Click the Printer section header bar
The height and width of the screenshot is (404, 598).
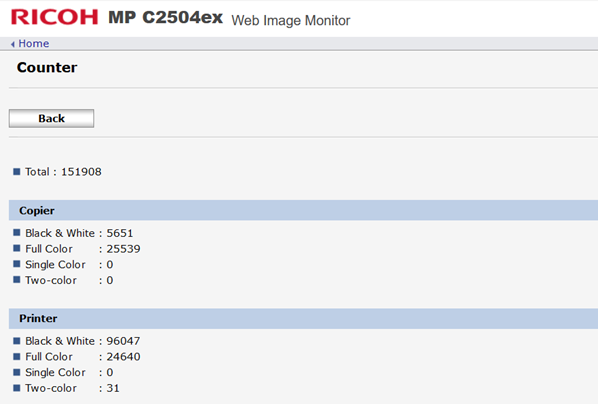coord(303,318)
